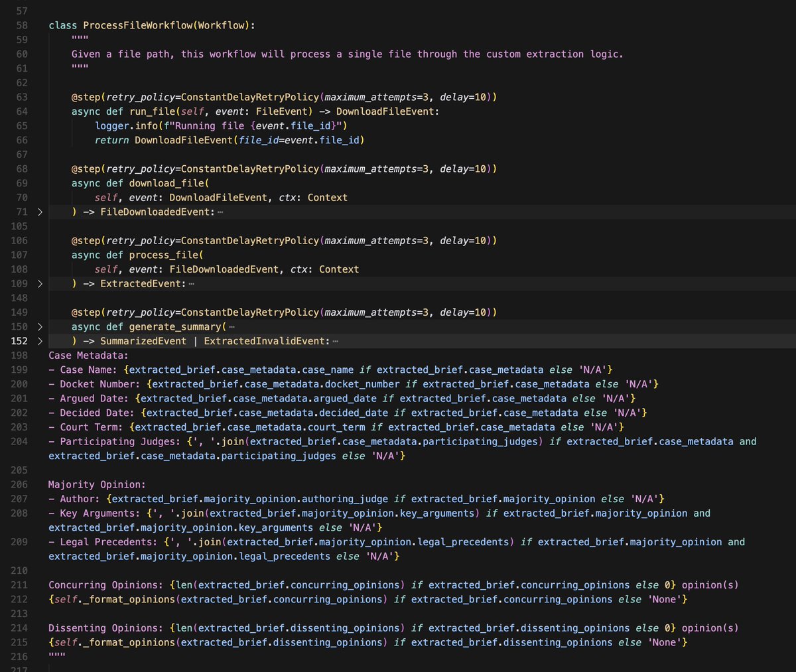Unfold generate_summary arguments chevron at line 150

coord(40,327)
